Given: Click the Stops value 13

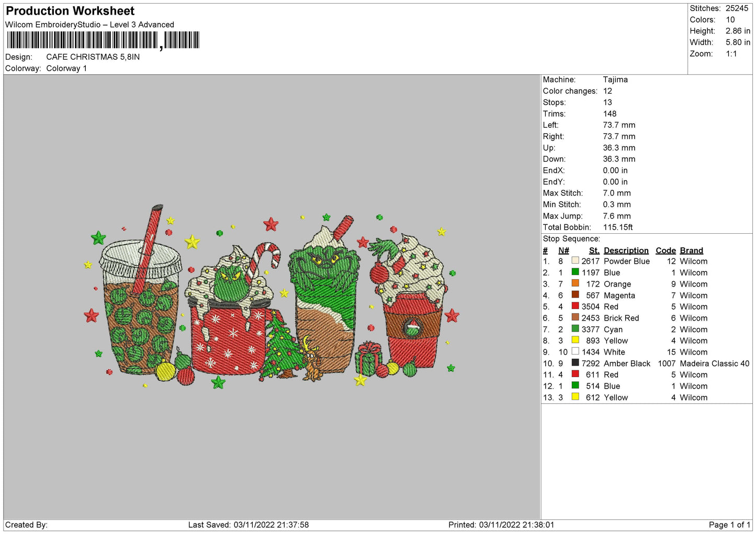Looking at the screenshot, I should (607, 103).
